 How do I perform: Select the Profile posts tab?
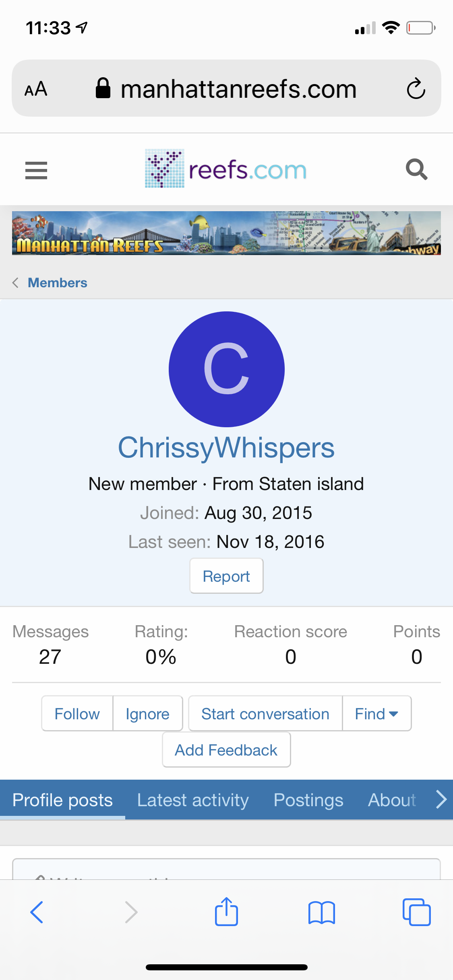(62, 800)
